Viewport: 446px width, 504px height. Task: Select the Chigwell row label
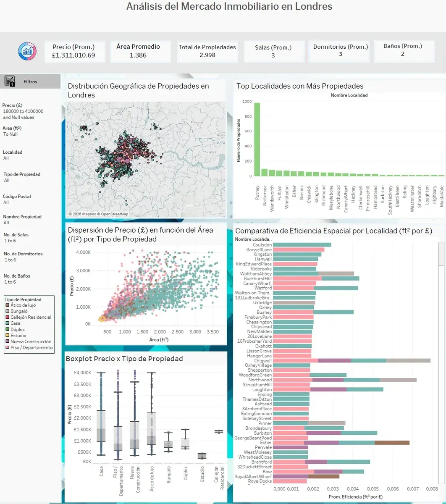pos(263,361)
